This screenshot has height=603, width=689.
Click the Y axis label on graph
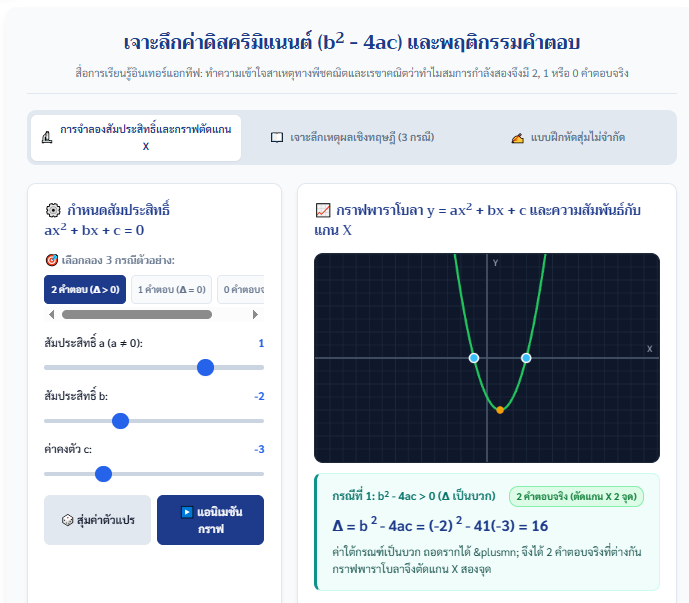tap(495, 263)
